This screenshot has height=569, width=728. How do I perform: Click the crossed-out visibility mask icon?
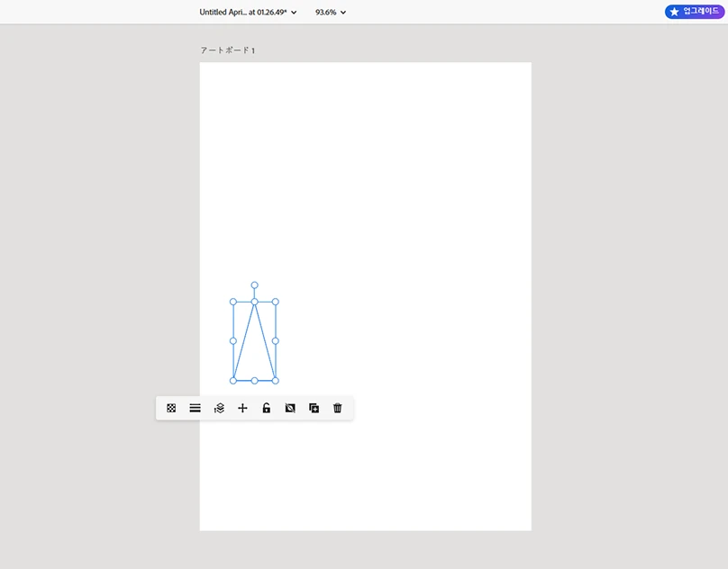pyautogui.click(x=289, y=408)
